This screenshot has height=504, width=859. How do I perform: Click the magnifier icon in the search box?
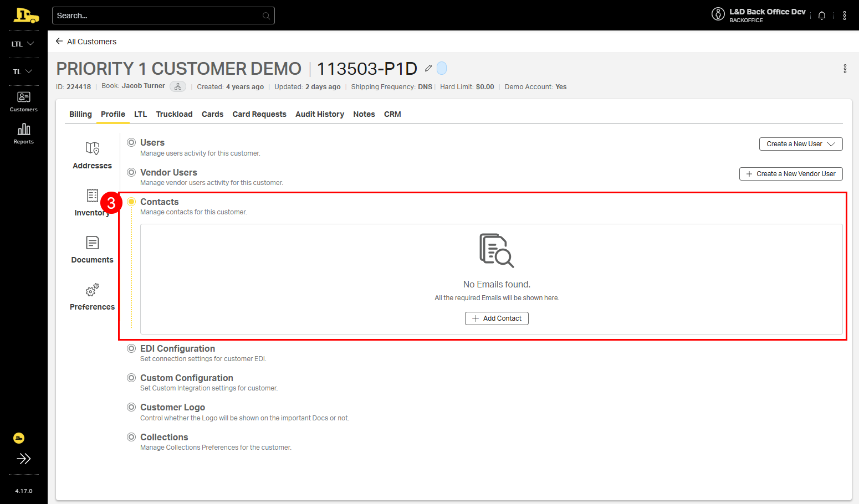click(x=266, y=16)
